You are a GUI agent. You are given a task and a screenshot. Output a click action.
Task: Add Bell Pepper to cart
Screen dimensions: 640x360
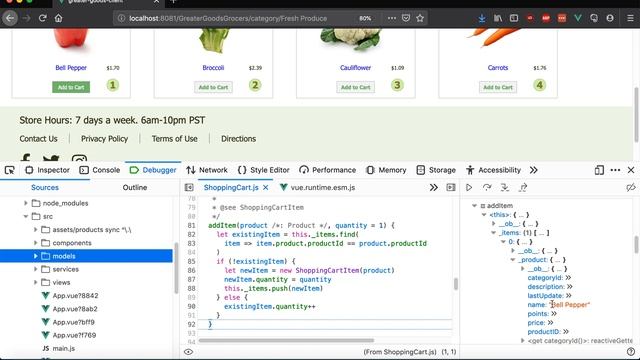pyautogui.click(x=71, y=87)
